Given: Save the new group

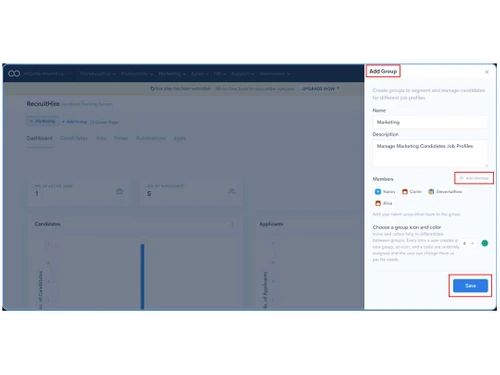Looking at the screenshot, I should (470, 286).
